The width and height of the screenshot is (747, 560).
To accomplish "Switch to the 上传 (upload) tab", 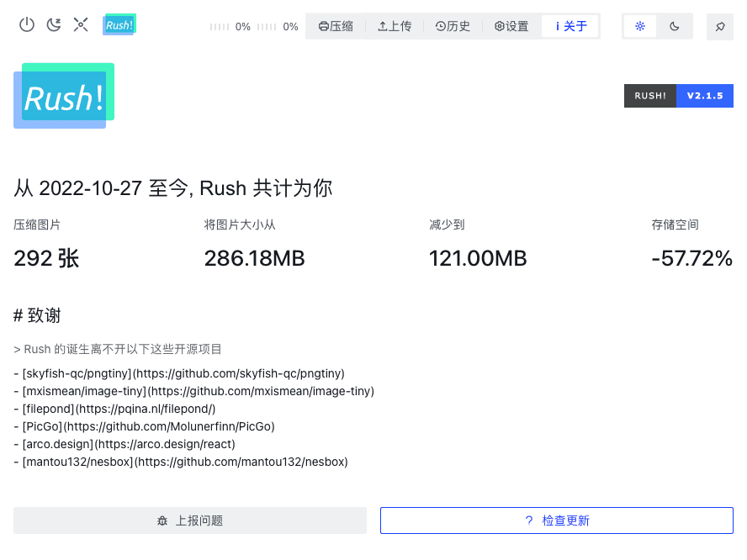I will [395, 26].
